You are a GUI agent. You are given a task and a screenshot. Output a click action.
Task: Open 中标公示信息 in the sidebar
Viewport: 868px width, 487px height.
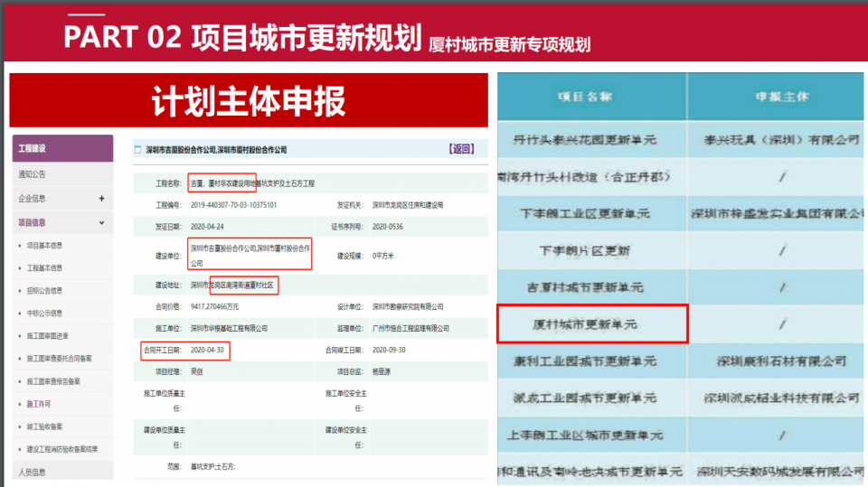(x=45, y=314)
